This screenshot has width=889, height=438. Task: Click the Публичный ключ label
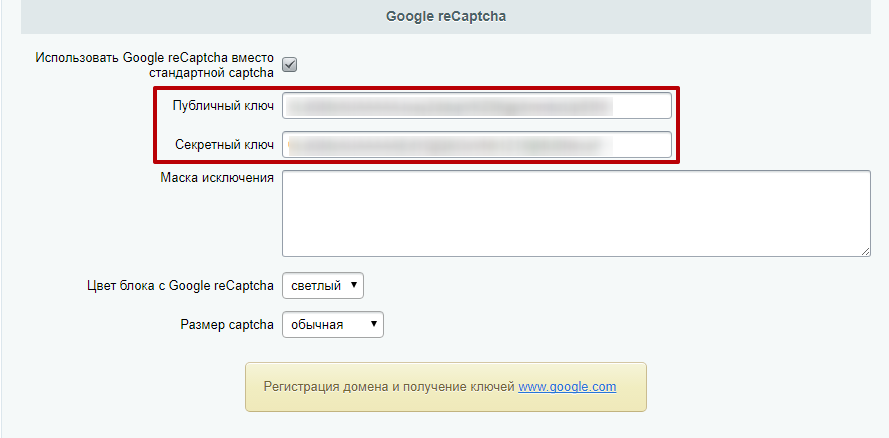223,106
